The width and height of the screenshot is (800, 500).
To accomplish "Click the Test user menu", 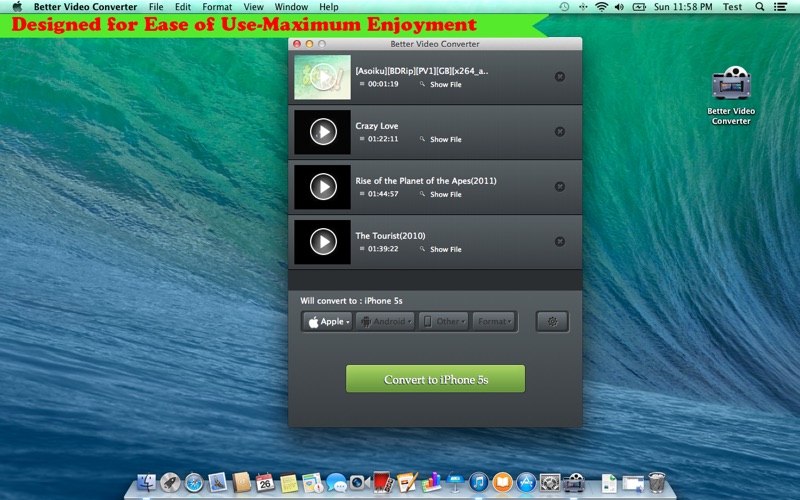I will pyautogui.click(x=732, y=7).
